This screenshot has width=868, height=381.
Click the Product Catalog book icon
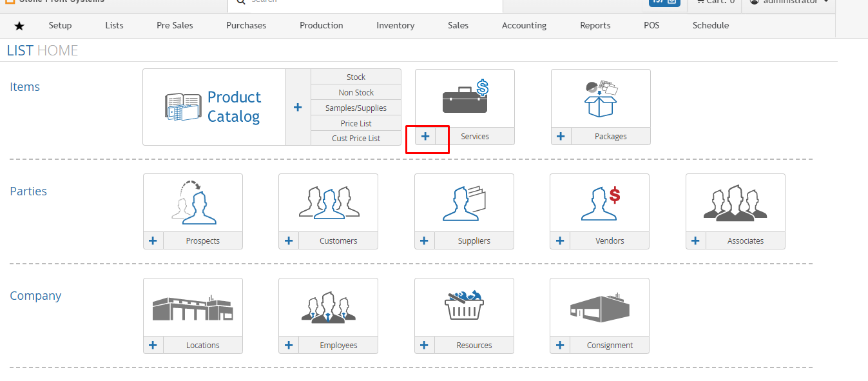[x=183, y=107]
